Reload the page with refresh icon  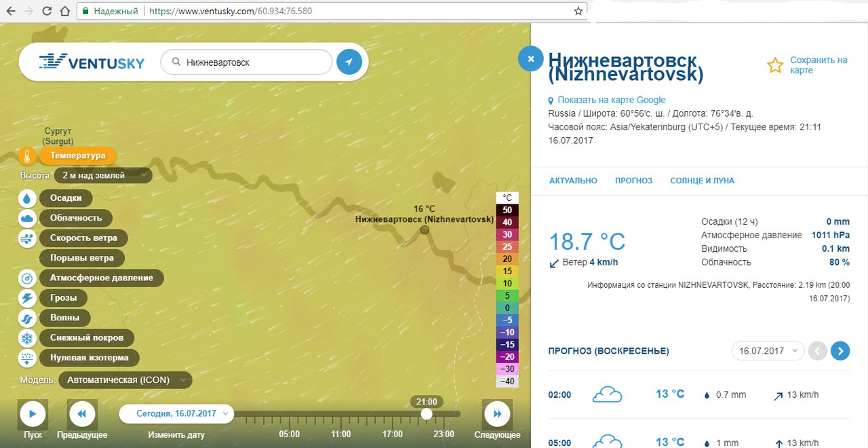(x=47, y=12)
